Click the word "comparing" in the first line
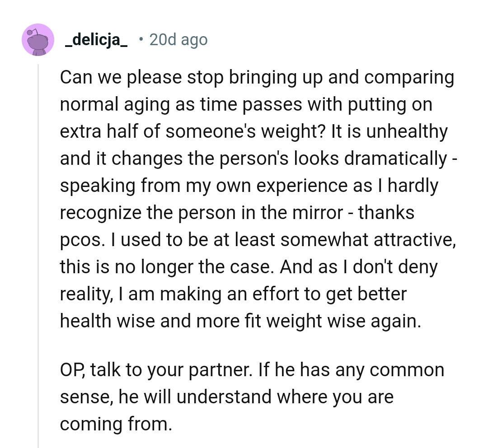 tap(409, 77)
